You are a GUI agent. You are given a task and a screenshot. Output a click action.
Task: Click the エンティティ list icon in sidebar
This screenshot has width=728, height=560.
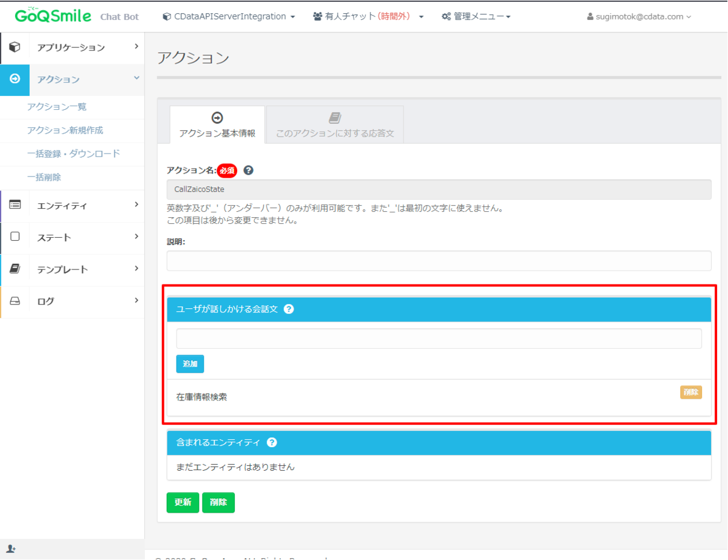pos(15,205)
